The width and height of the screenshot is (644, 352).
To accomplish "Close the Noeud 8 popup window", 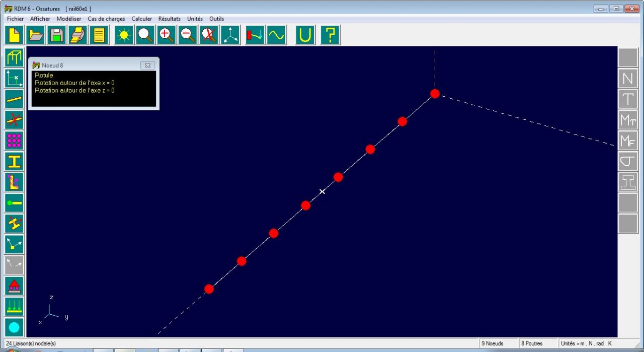I will (147, 65).
